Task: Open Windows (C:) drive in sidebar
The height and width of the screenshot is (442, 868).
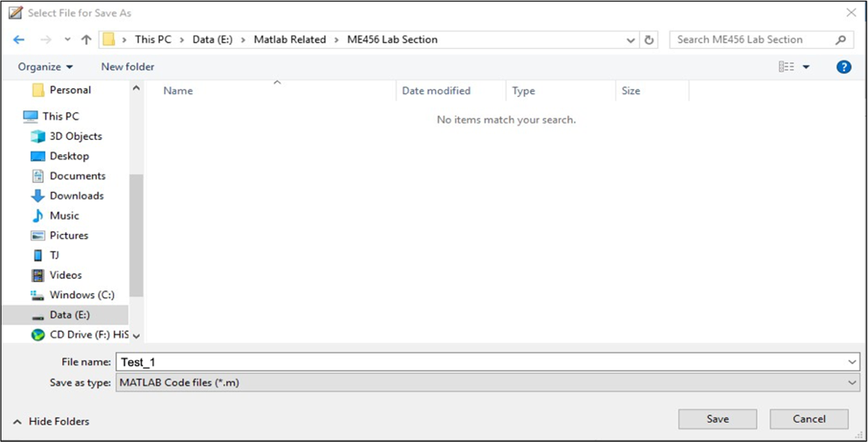Action: [72, 296]
